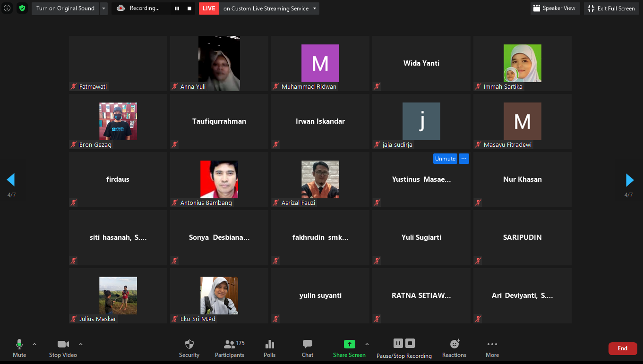Pause the recording in the top bar

click(x=177, y=8)
